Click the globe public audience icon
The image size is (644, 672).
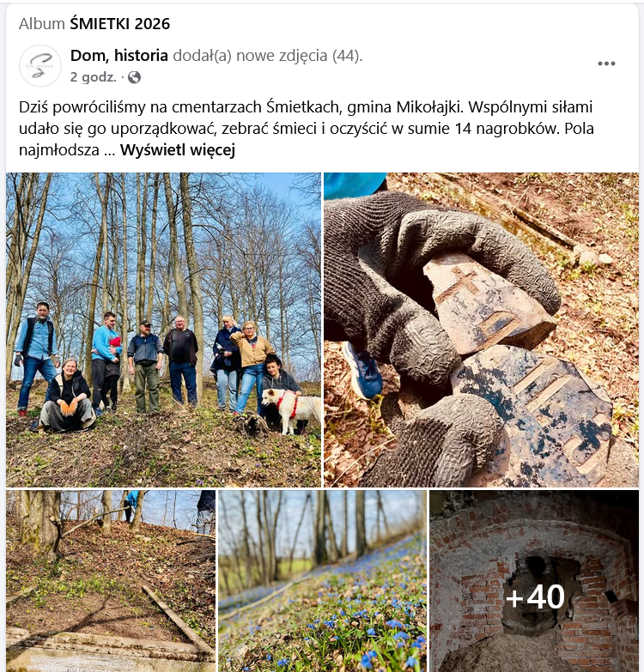coord(134,77)
